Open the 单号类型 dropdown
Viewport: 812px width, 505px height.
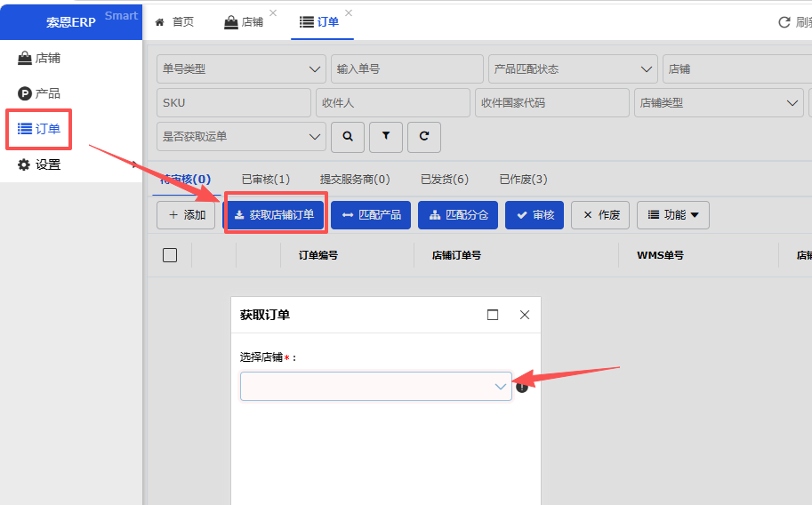click(x=241, y=68)
